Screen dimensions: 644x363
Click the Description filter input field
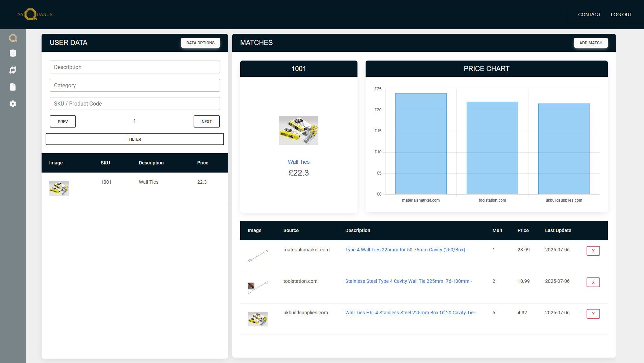[134, 67]
